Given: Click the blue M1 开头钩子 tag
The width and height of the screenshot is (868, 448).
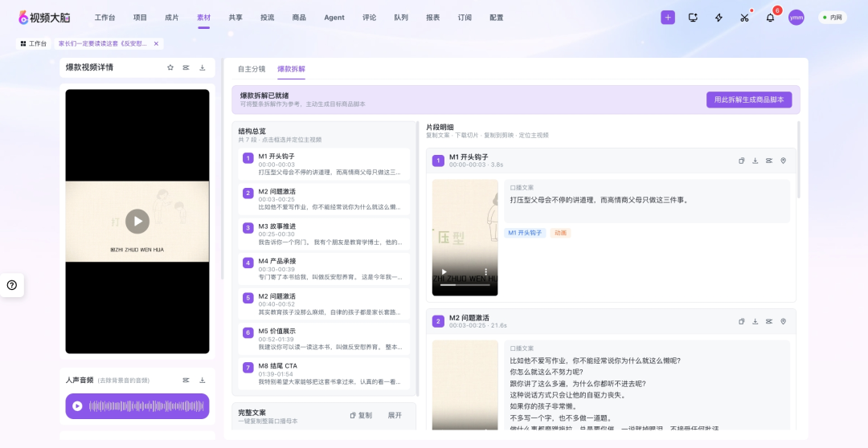Looking at the screenshot, I should (525, 233).
